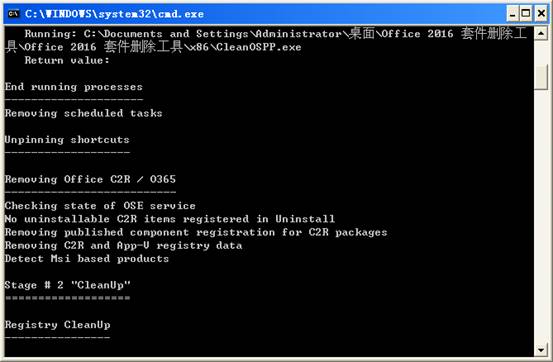
Task: Click the 'End running processes' line
Action: coord(74,87)
